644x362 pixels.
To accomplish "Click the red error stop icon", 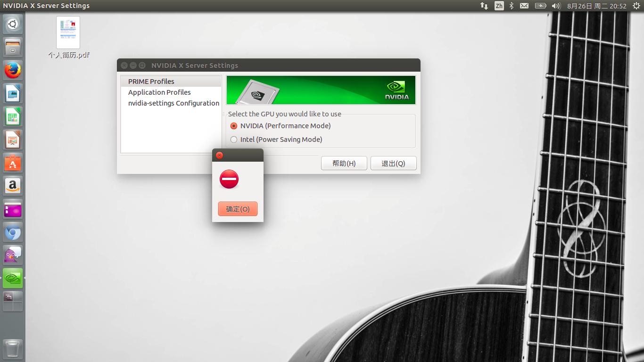I will click(x=229, y=179).
